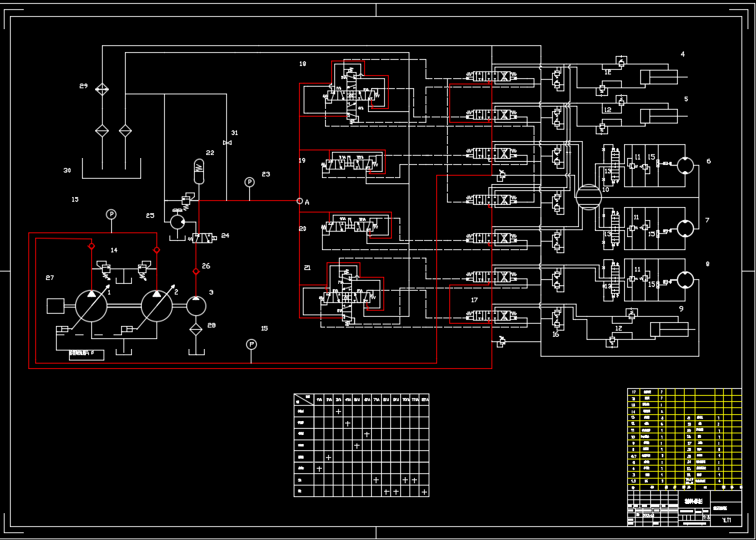Select the rotary joint symbol labeled 10
The image size is (756, 540).
[x=589, y=197]
